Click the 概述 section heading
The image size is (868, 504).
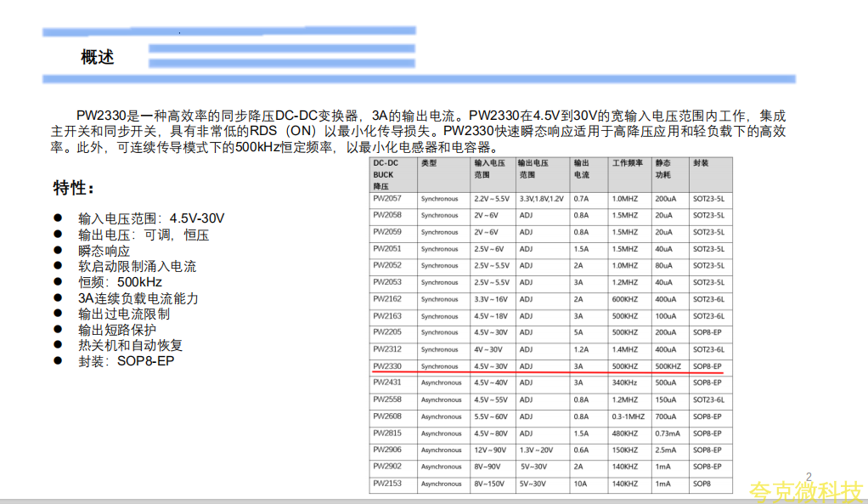click(98, 57)
